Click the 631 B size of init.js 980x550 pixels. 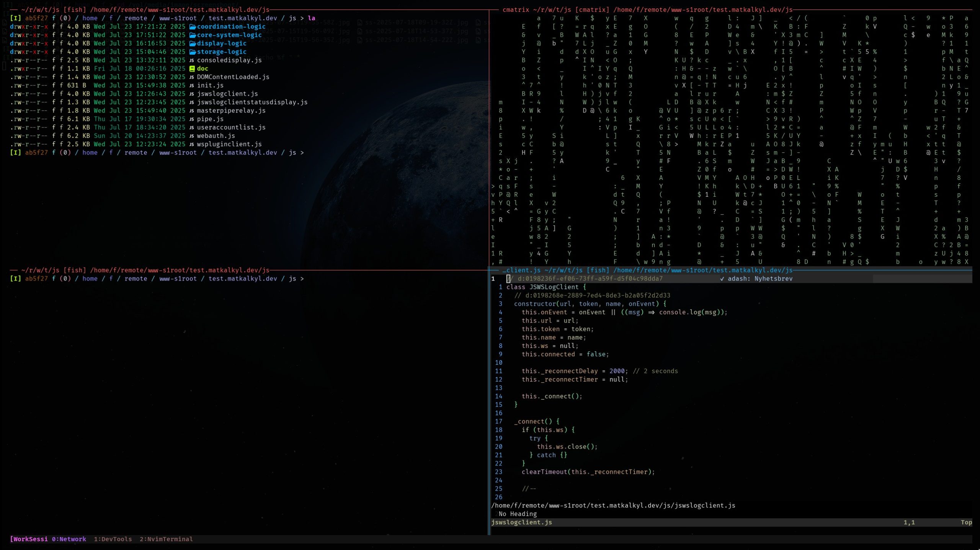[x=77, y=86]
